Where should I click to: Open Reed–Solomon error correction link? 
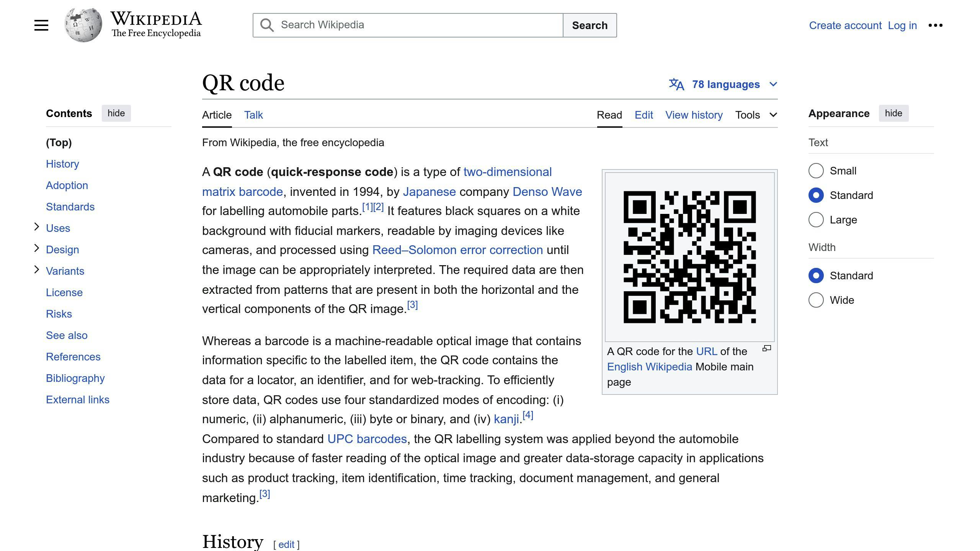(x=457, y=250)
